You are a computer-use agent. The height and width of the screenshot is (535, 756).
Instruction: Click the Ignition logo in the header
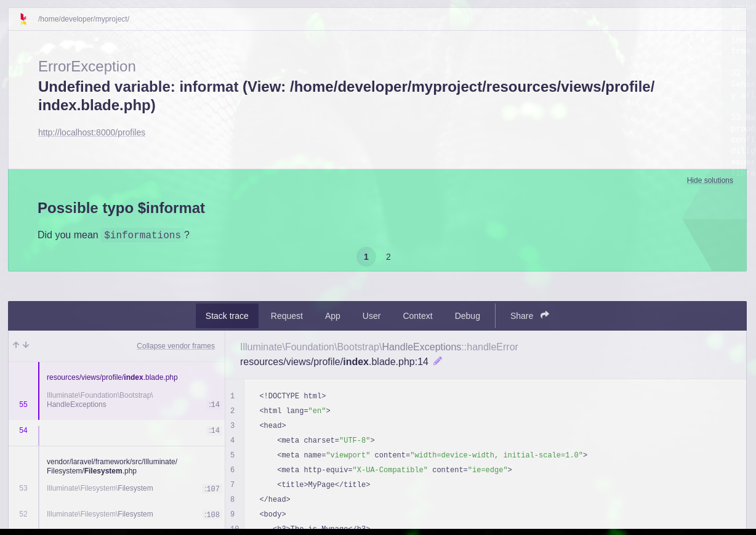[23, 19]
